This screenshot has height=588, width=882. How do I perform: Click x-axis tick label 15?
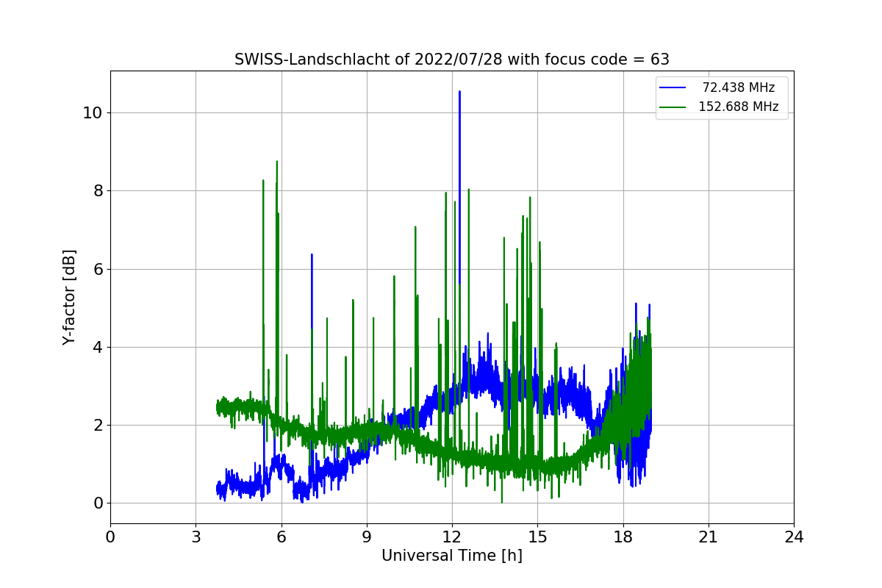coord(537,537)
